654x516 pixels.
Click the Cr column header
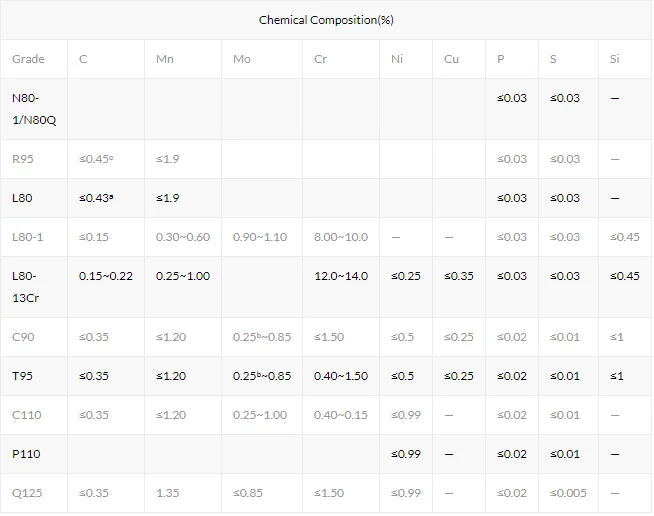tap(320, 59)
